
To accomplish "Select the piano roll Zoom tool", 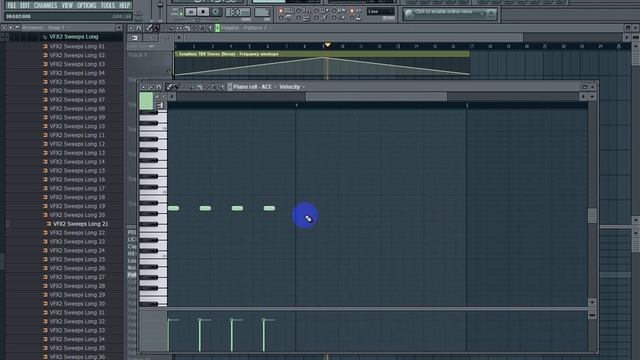I will point(214,87).
